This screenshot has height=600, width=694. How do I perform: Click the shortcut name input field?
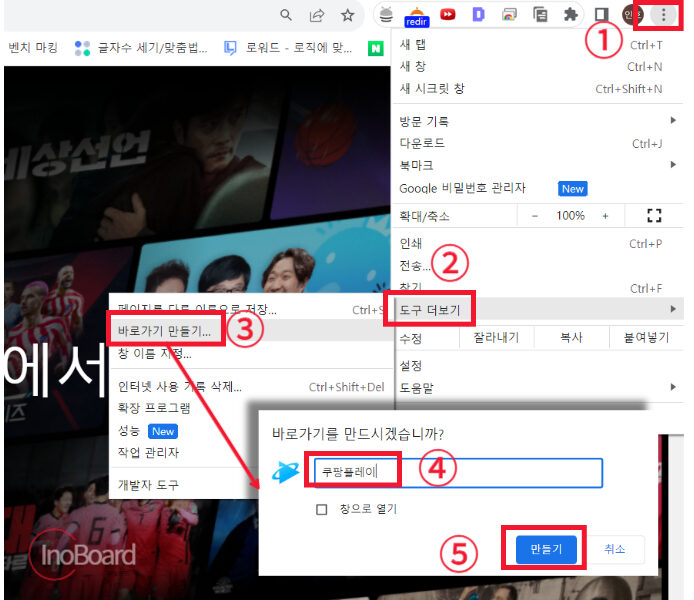(x=458, y=472)
